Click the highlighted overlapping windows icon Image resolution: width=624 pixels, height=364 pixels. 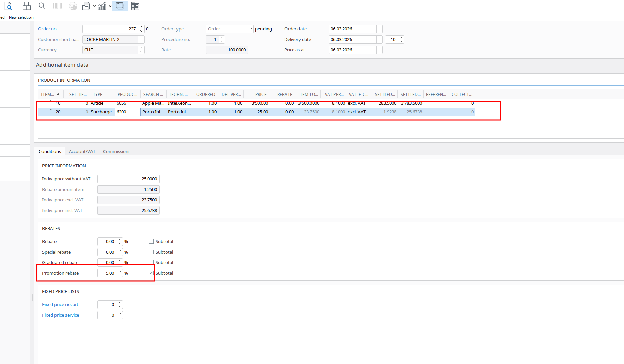120,6
